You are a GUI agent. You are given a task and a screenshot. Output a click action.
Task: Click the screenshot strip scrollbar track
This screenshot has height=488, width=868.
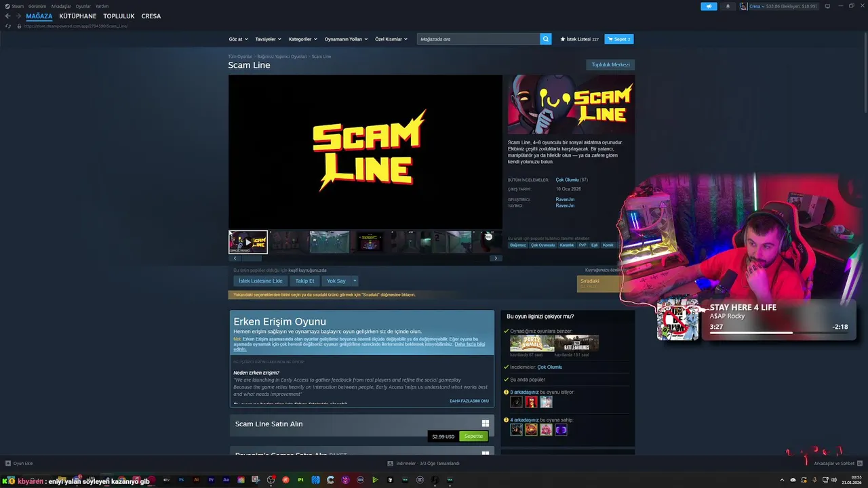(366, 258)
